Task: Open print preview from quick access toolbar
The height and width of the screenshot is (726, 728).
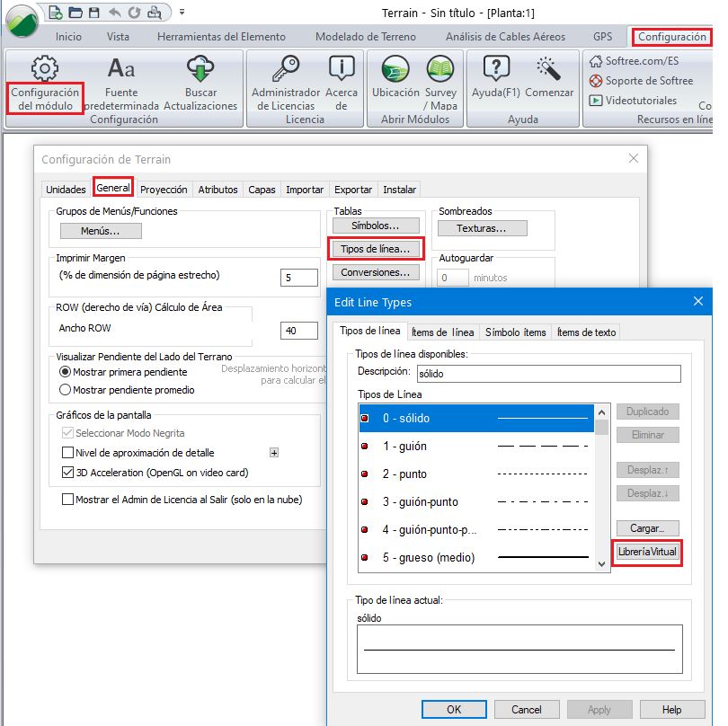Action: (155, 13)
